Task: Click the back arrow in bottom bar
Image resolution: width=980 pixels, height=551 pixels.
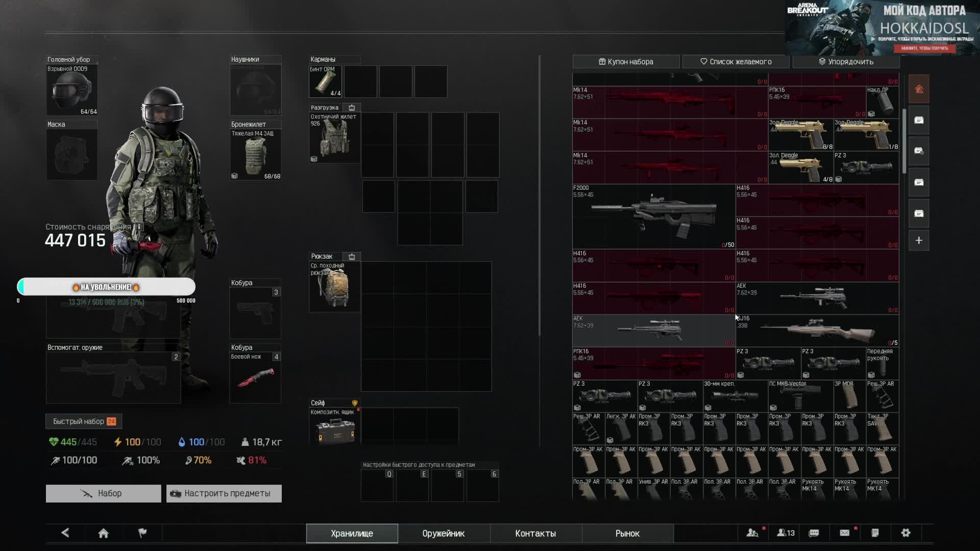Action: click(65, 533)
